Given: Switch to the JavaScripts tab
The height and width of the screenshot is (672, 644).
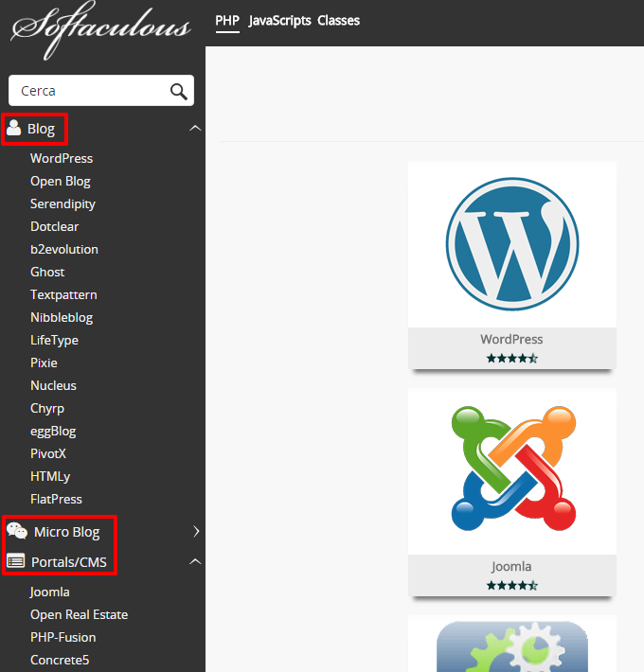Looking at the screenshot, I should coord(279,21).
